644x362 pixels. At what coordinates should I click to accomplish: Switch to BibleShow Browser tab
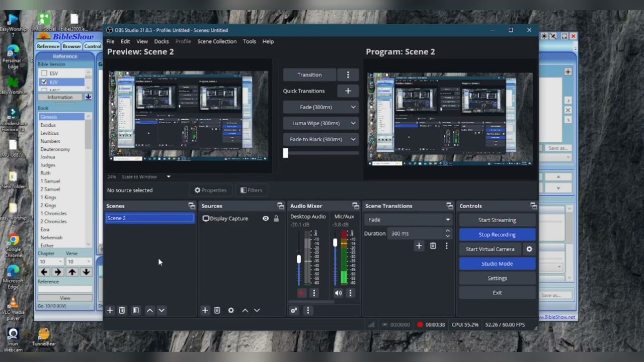click(x=71, y=46)
